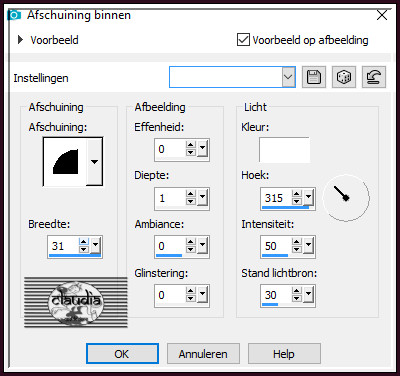The image size is (400, 376).
Task: Expand the Voorbeeld preview triangle
Action: pyautogui.click(x=21, y=40)
